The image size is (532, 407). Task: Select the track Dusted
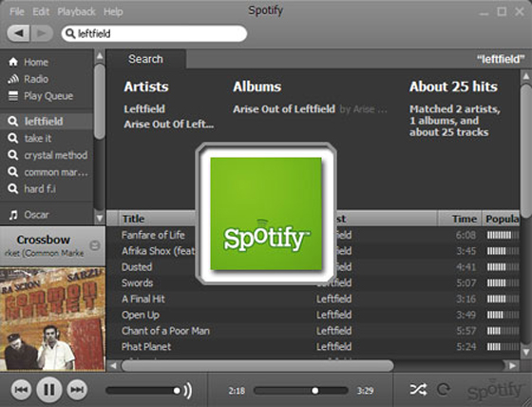(x=137, y=267)
